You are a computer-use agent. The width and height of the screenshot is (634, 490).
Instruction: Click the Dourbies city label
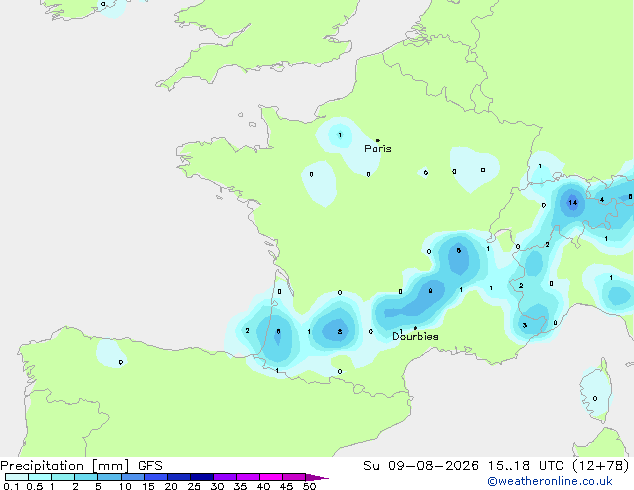pyautogui.click(x=415, y=336)
